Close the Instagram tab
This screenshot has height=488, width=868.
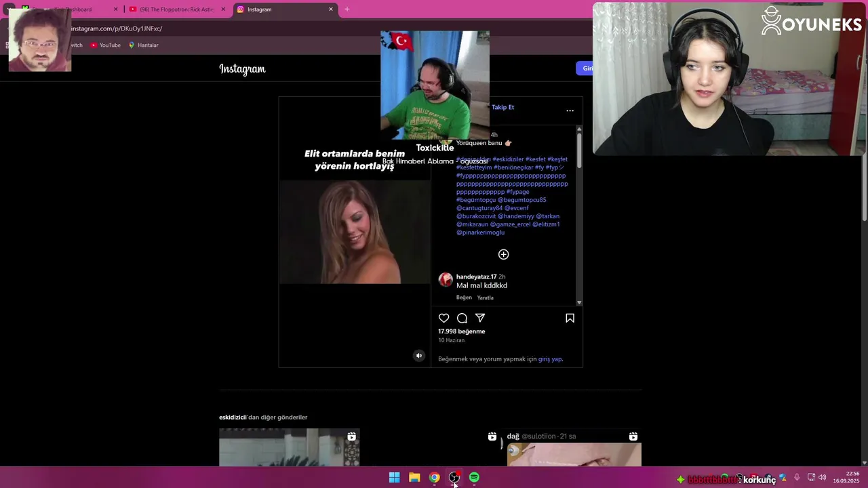[x=331, y=9]
